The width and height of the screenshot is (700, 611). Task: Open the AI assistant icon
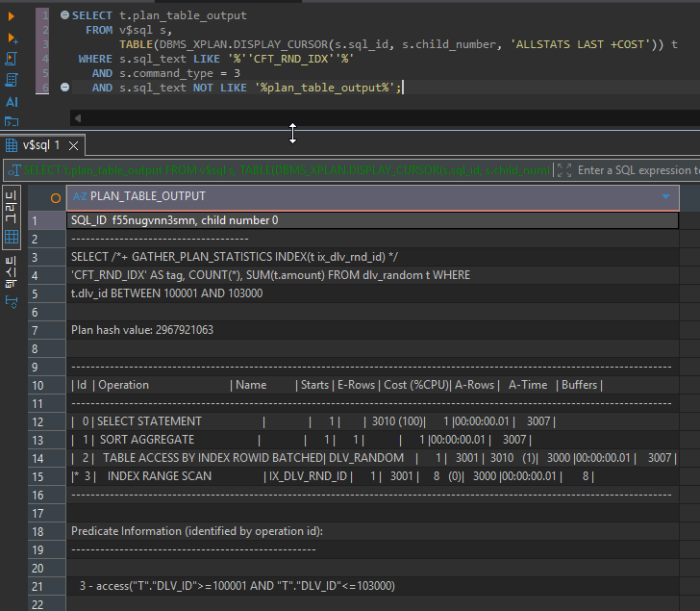pos(12,102)
